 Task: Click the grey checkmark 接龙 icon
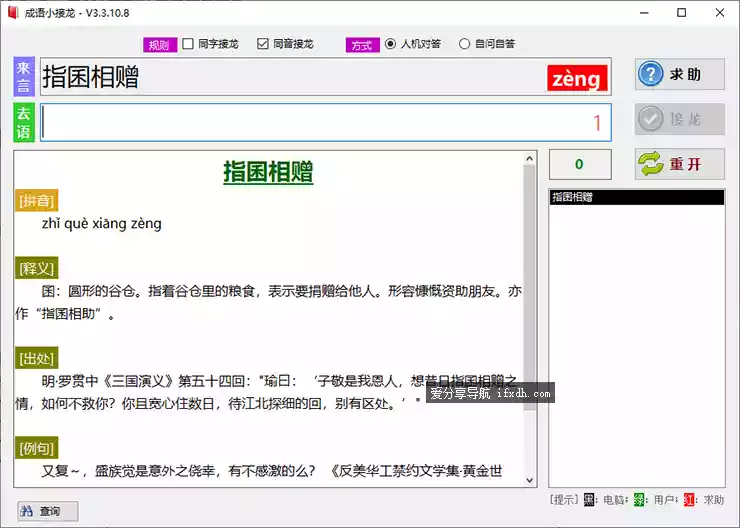click(x=652, y=119)
